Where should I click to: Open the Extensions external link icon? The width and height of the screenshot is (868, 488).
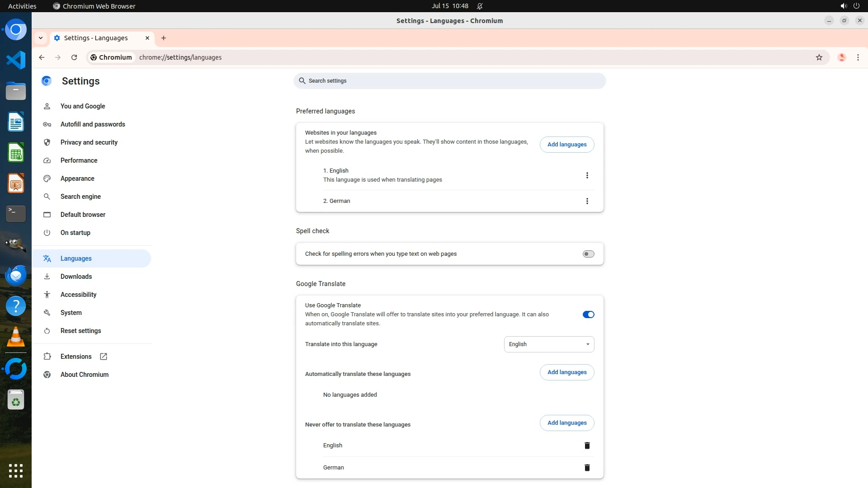tap(104, 357)
